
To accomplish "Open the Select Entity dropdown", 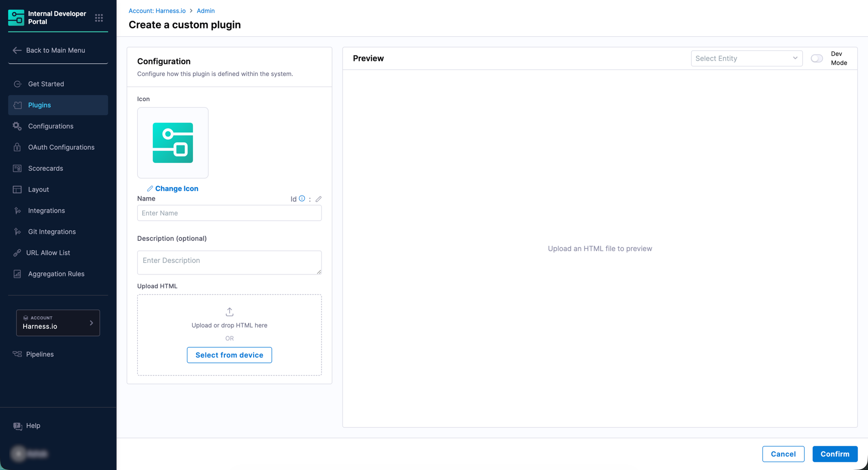I will point(746,58).
